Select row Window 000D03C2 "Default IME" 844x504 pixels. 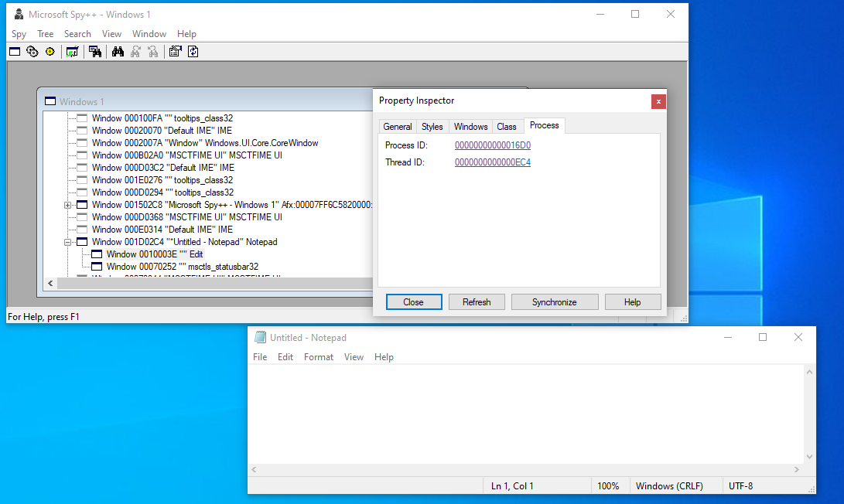point(162,168)
